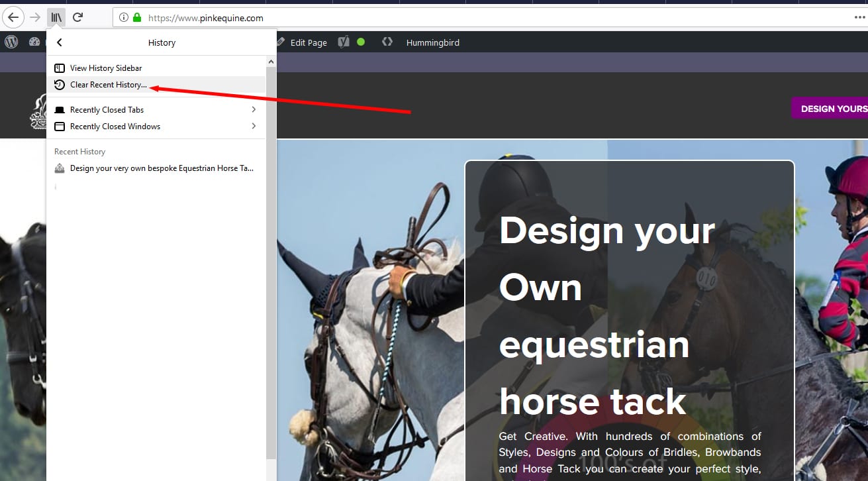Select View History Sidebar
Viewport: 868px width, 481px height.
[106, 68]
